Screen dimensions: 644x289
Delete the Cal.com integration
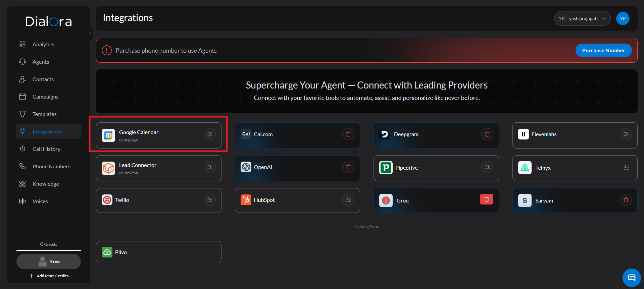point(348,134)
